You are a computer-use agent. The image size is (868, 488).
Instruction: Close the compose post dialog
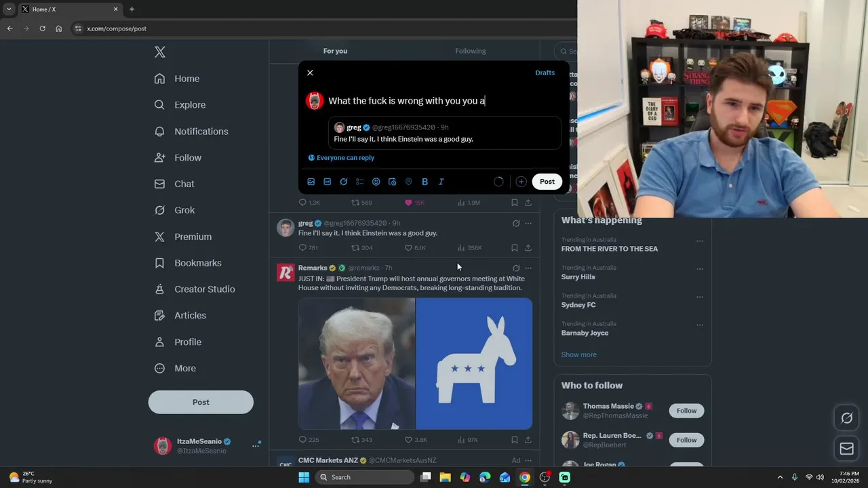point(310,73)
